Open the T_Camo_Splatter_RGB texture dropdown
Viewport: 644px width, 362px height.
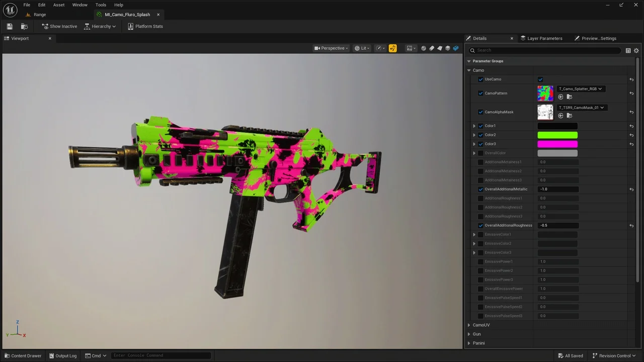[580, 89]
